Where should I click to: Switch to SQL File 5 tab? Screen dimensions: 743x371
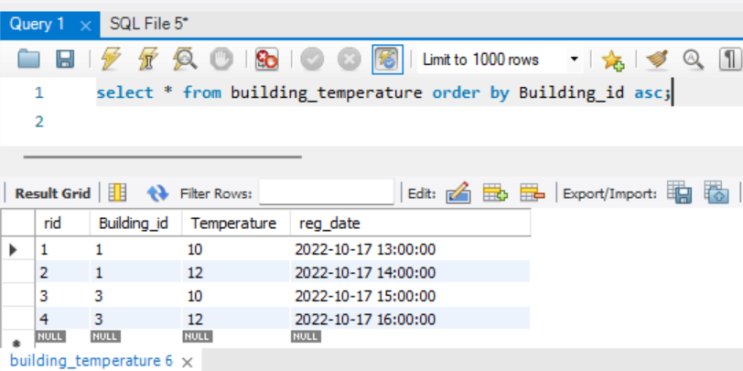pyautogui.click(x=149, y=24)
